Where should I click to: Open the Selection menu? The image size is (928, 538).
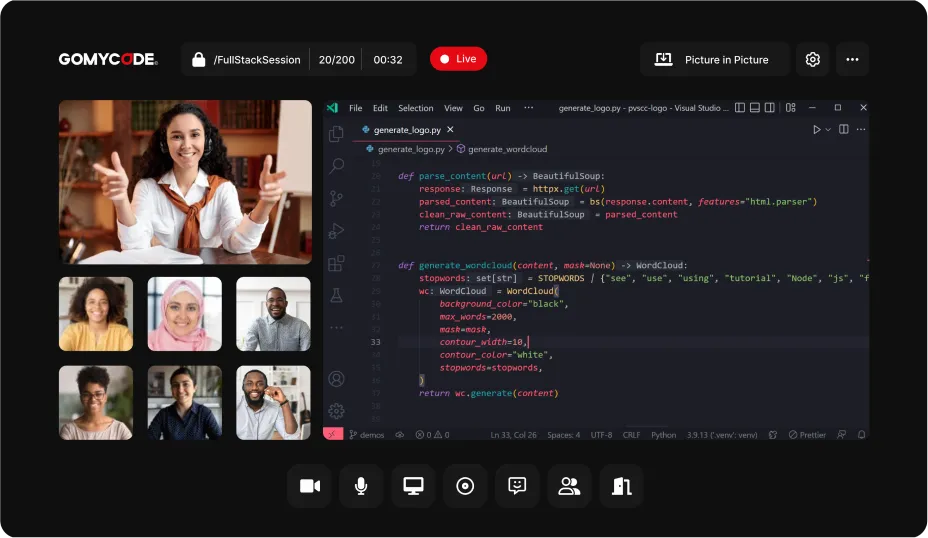point(415,108)
